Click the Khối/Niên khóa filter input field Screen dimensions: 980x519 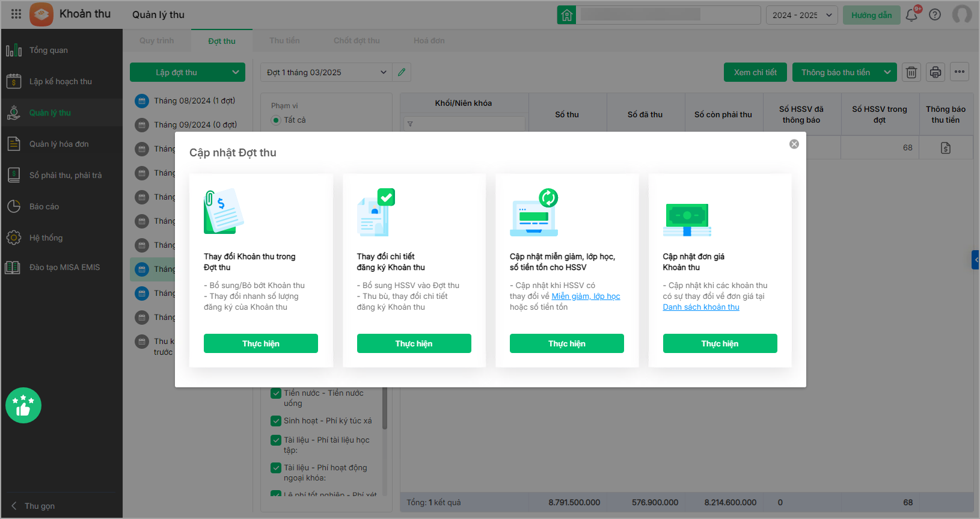tap(464, 124)
